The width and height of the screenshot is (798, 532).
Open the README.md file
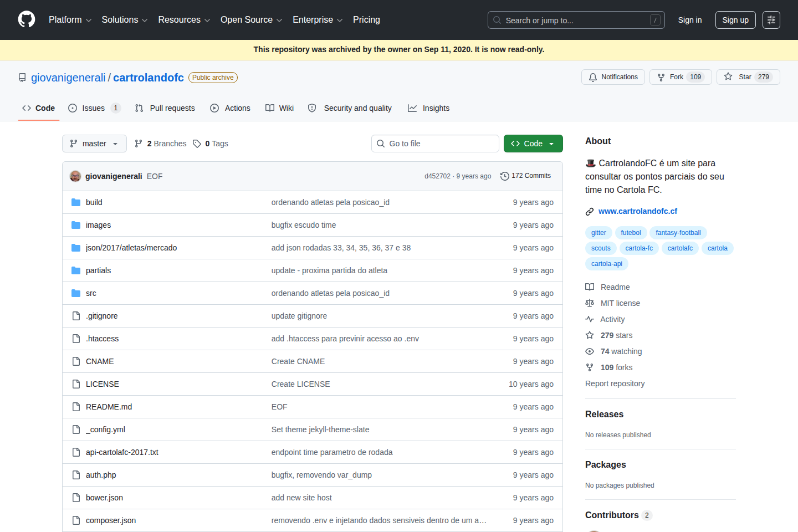pos(109,407)
